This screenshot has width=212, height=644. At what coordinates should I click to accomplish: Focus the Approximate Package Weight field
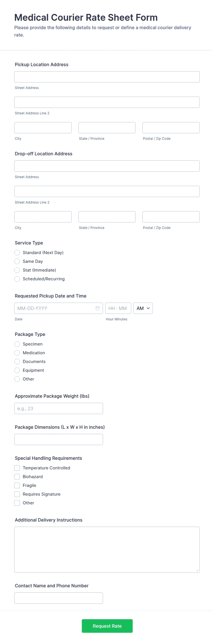click(x=59, y=408)
